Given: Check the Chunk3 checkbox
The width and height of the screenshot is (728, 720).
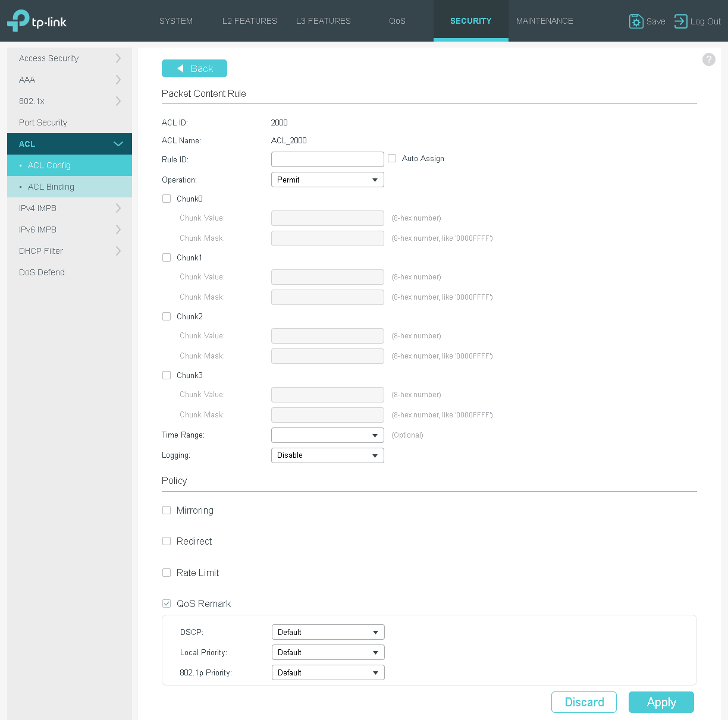Looking at the screenshot, I should (167, 375).
